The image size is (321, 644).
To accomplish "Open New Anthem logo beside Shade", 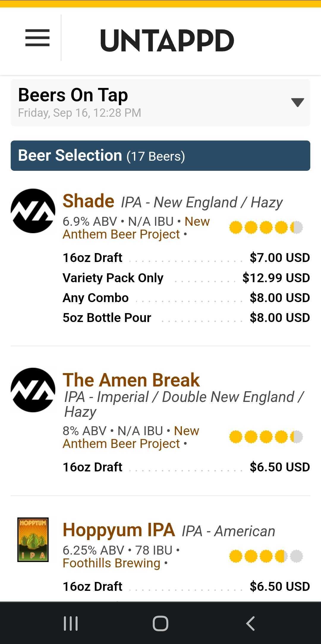I will 33,211.
